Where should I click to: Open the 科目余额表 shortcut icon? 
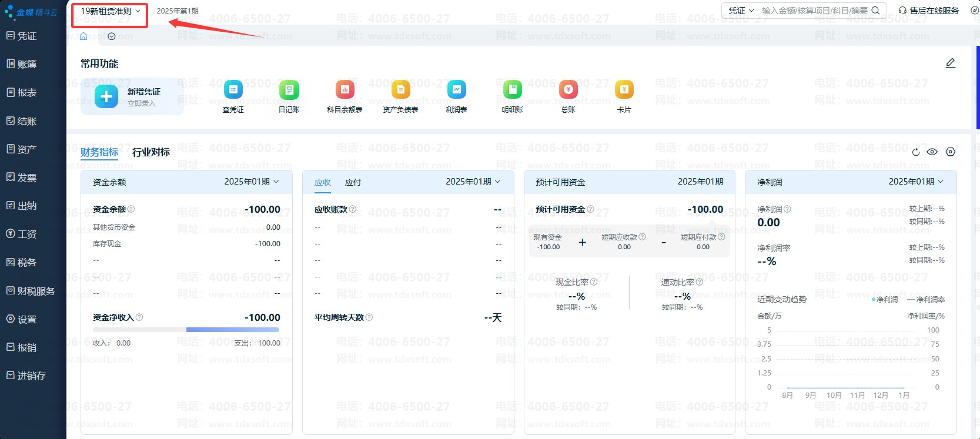click(x=345, y=90)
